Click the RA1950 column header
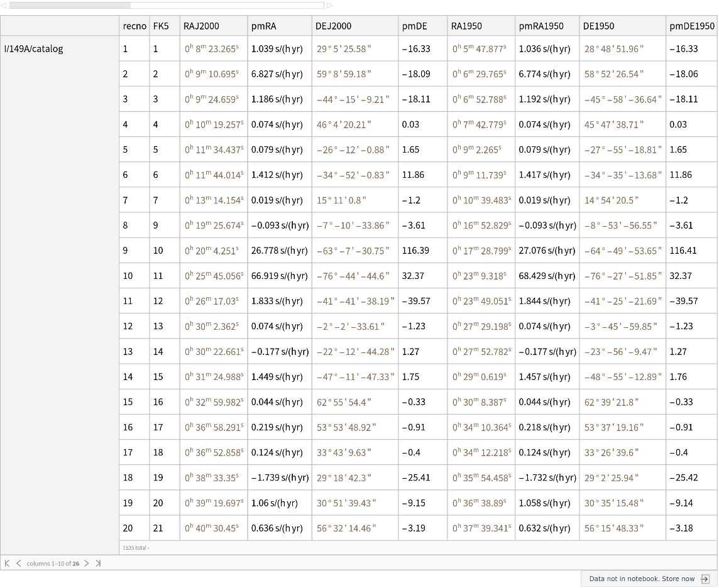Image resolution: width=719 pixels, height=588 pixels. pyautogui.click(x=466, y=26)
